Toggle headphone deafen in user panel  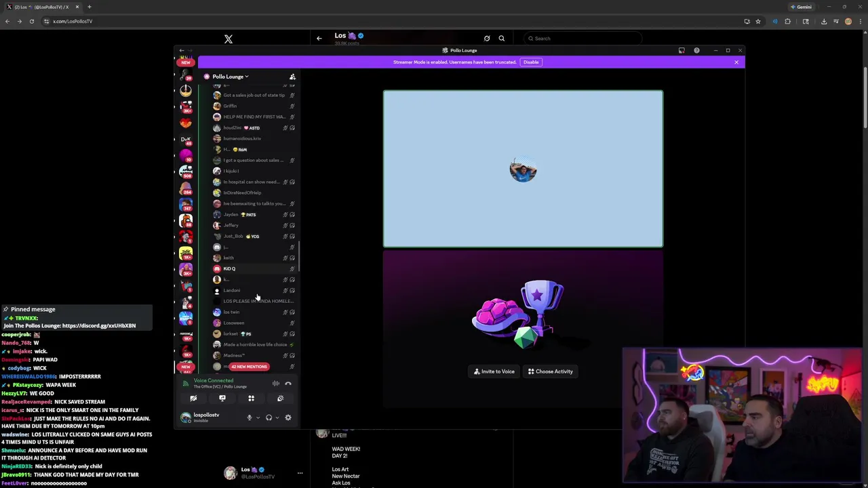pyautogui.click(x=269, y=418)
